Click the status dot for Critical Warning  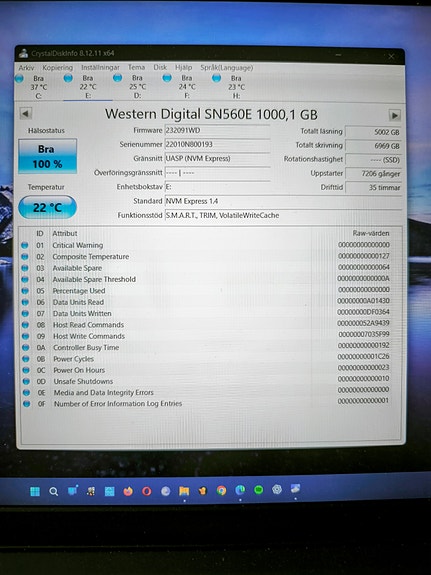[x=25, y=245]
